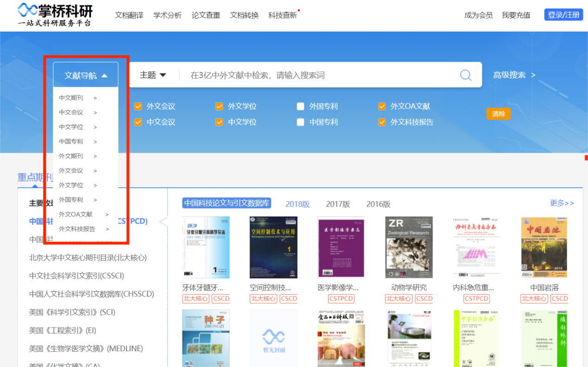
Task: Enable the 外国专利 checkbox
Action: [300, 106]
